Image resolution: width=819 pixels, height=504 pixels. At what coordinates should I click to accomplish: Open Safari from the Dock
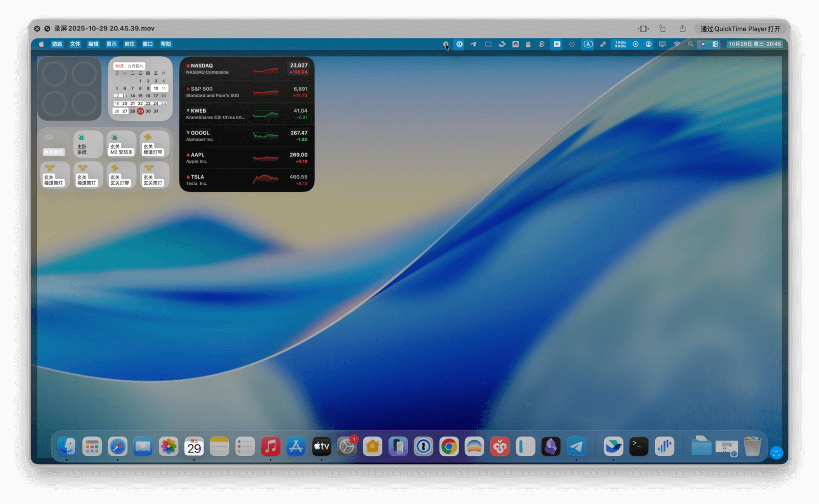117,447
